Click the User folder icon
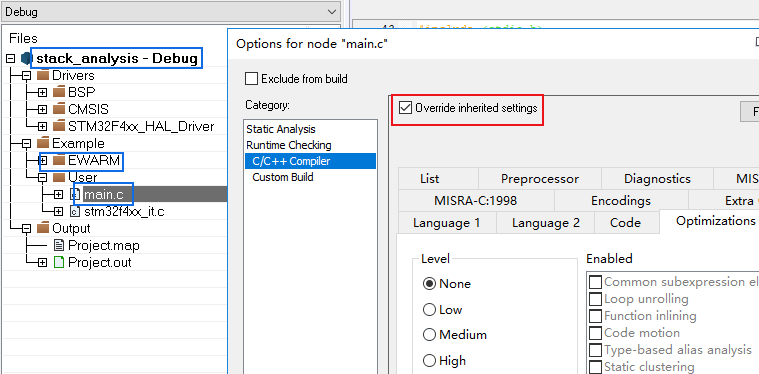759x374 pixels. [x=59, y=177]
